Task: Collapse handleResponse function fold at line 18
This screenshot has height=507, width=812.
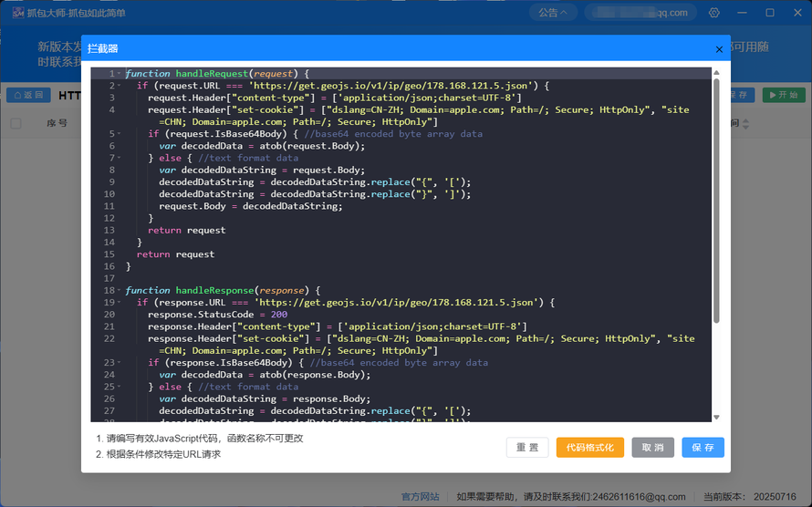Action: pyautogui.click(x=120, y=290)
